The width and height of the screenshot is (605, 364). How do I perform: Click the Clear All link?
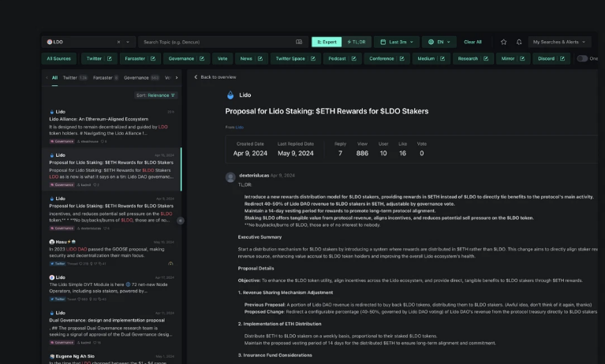click(x=472, y=42)
